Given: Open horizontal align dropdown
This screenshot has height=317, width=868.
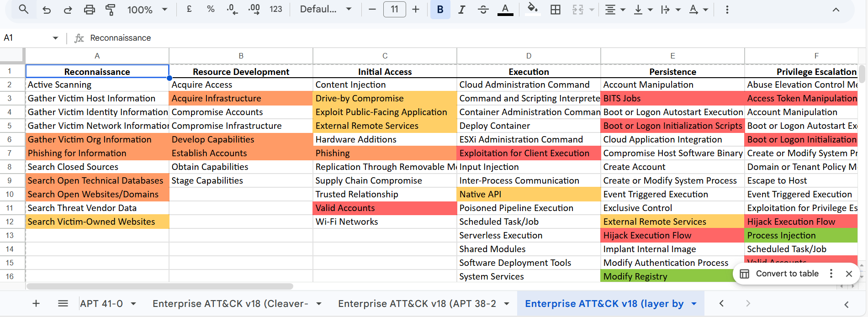Looking at the screenshot, I should (614, 10).
